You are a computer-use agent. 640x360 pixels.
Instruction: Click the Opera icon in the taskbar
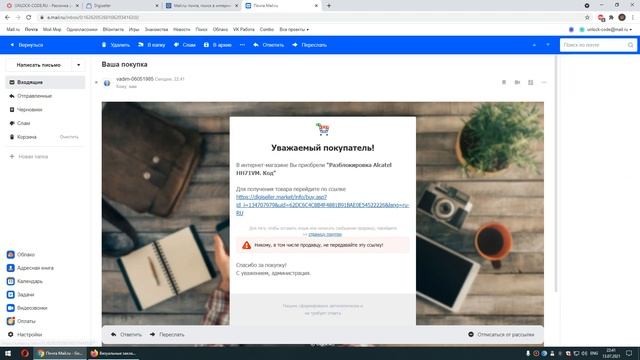tap(24, 353)
